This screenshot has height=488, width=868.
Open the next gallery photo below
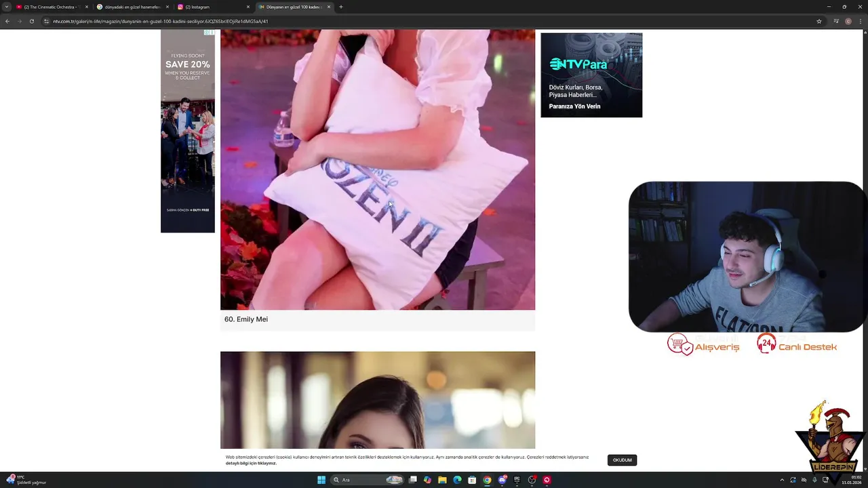click(378, 400)
